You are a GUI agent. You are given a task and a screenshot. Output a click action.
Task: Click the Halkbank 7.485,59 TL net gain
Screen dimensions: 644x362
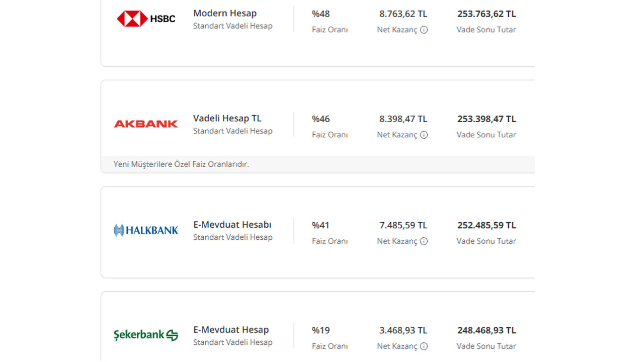pyautogui.click(x=403, y=225)
